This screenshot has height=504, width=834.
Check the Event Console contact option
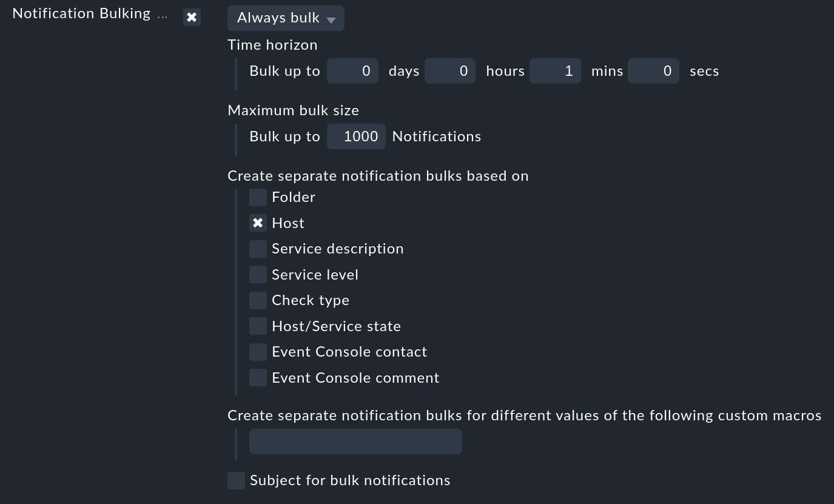point(258,352)
